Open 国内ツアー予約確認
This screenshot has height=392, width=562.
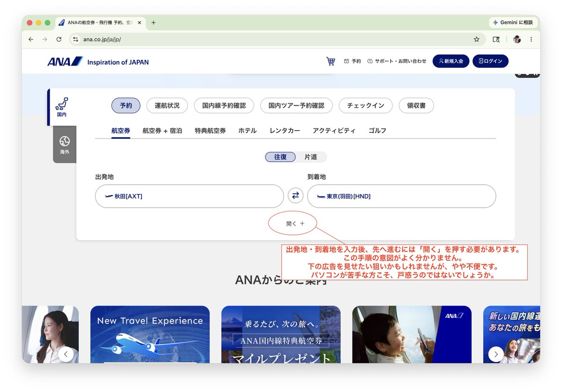pos(296,106)
